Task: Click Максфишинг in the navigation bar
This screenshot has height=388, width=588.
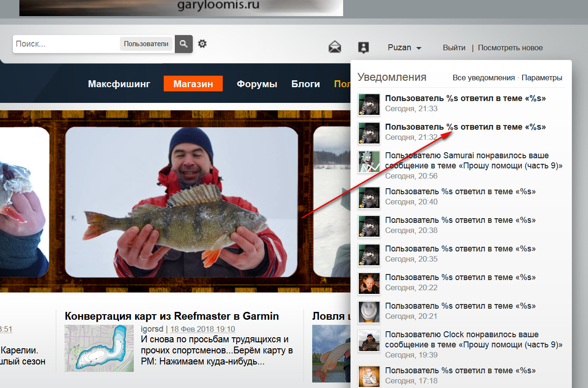Action: click(x=119, y=84)
